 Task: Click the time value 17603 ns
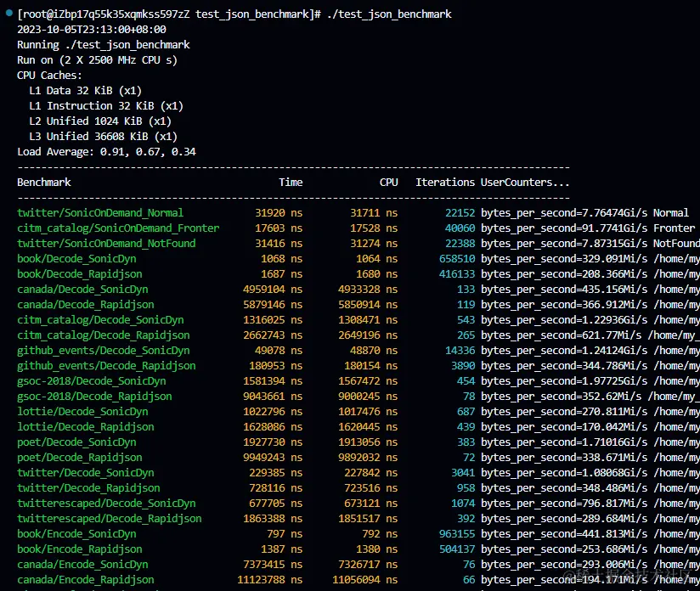279,228
